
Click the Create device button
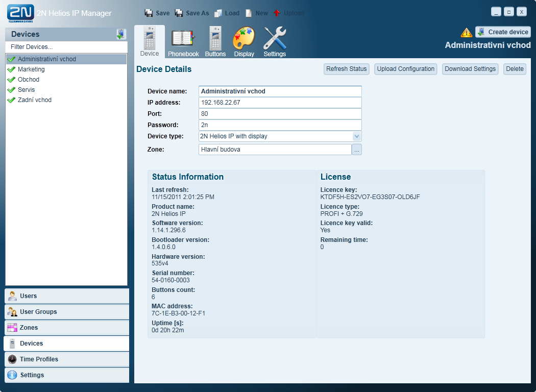coord(503,32)
